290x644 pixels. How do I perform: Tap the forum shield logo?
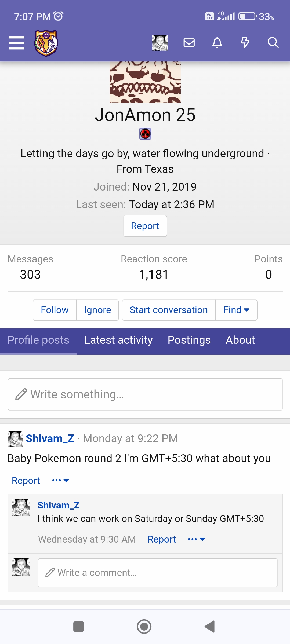pyautogui.click(x=46, y=43)
